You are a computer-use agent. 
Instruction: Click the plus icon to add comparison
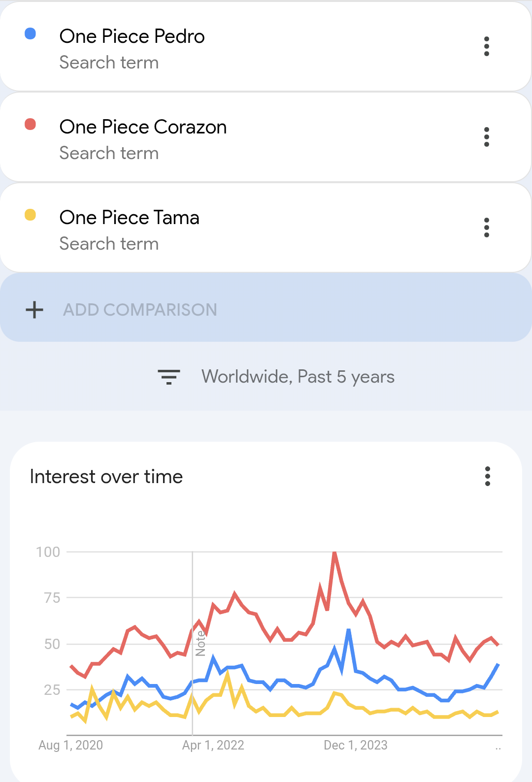pos(34,310)
